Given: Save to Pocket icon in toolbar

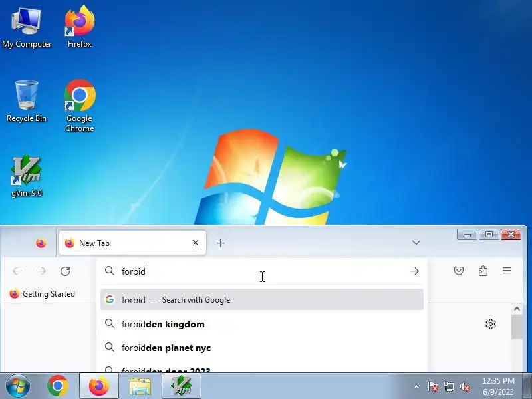Looking at the screenshot, I should click(x=459, y=271).
